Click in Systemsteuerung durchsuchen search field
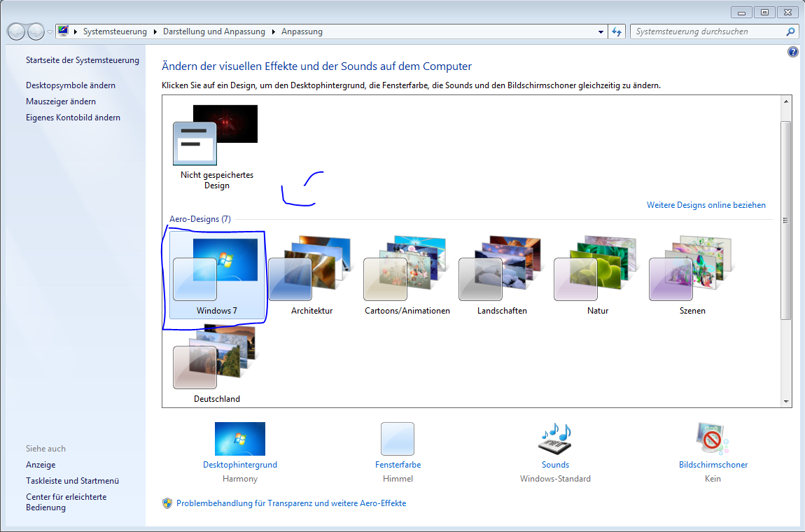Screen dimensions: 805x532 pyautogui.click(x=708, y=31)
